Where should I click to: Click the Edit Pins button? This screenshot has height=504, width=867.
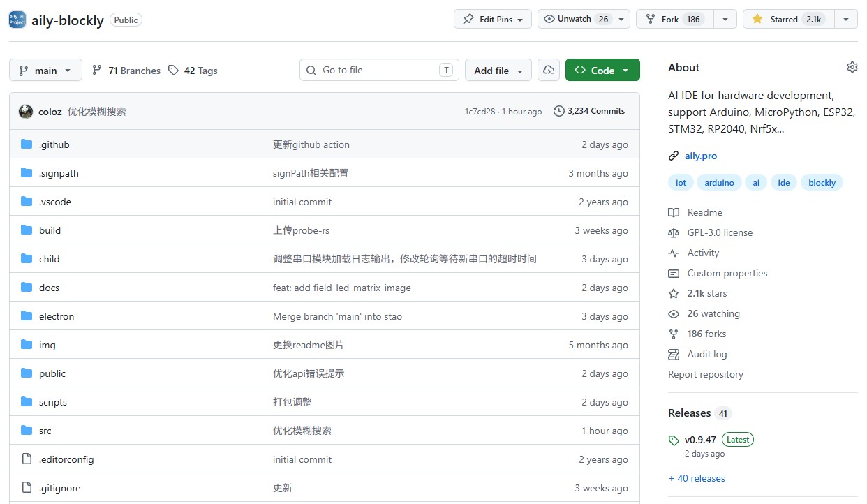click(x=492, y=19)
